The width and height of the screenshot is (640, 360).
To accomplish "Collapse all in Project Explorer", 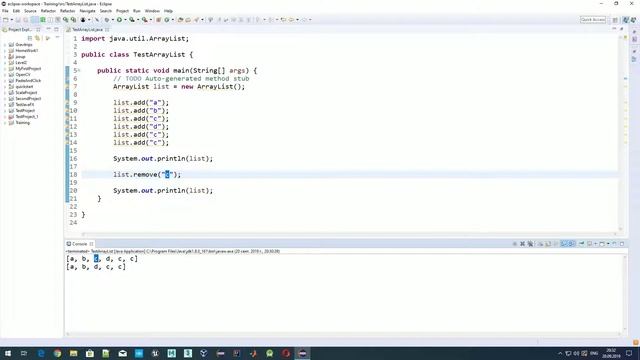I will tap(30, 38).
